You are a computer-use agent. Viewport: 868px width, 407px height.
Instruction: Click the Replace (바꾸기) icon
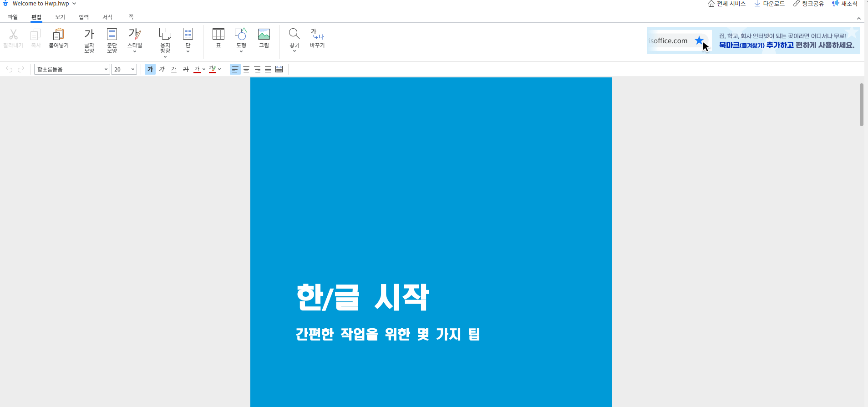coord(317,38)
